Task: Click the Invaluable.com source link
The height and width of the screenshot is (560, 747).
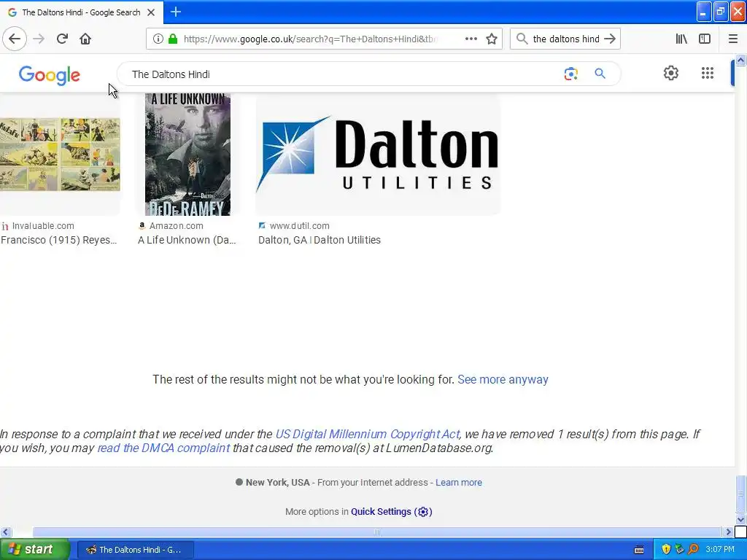Action: (x=38, y=226)
